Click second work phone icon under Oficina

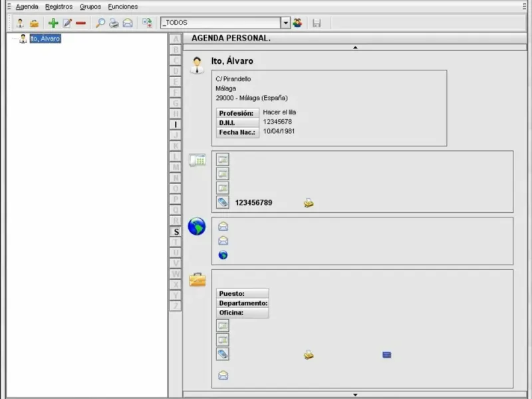point(223,340)
